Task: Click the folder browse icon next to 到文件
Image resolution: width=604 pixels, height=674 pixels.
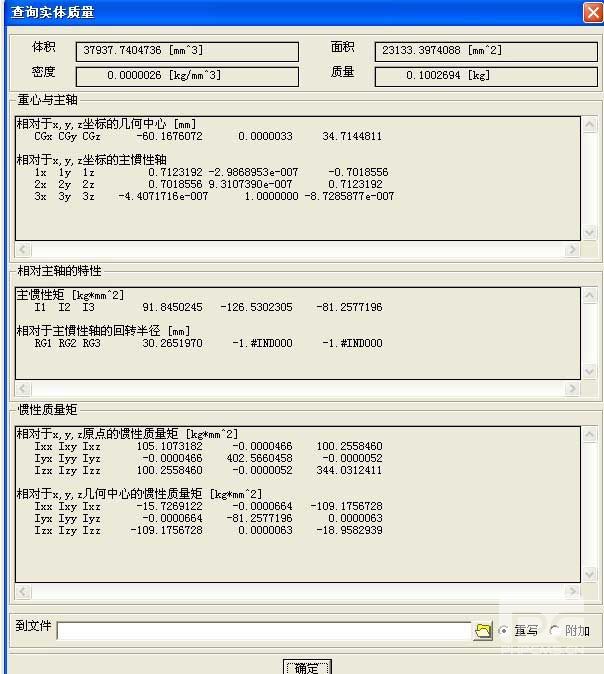Action: pos(483,630)
